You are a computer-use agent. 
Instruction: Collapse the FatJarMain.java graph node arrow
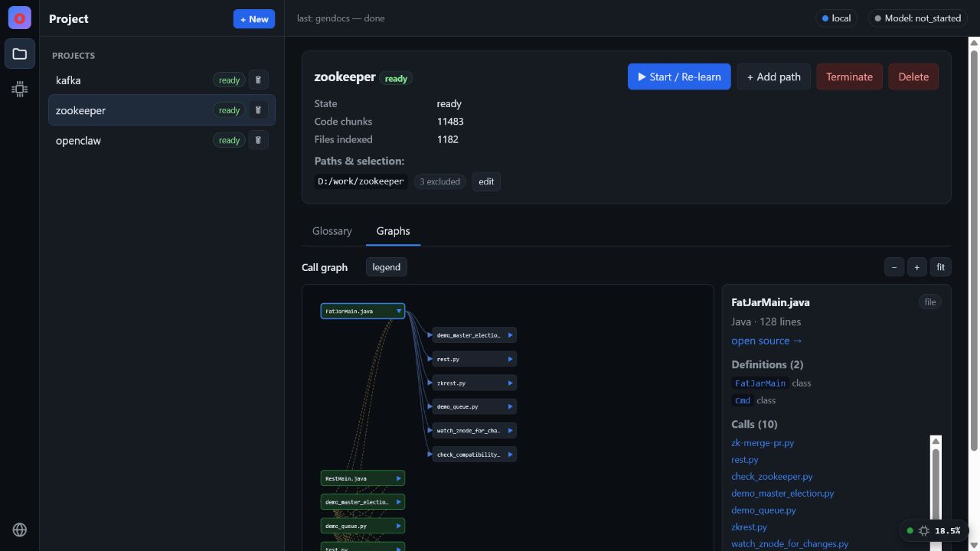coord(398,311)
